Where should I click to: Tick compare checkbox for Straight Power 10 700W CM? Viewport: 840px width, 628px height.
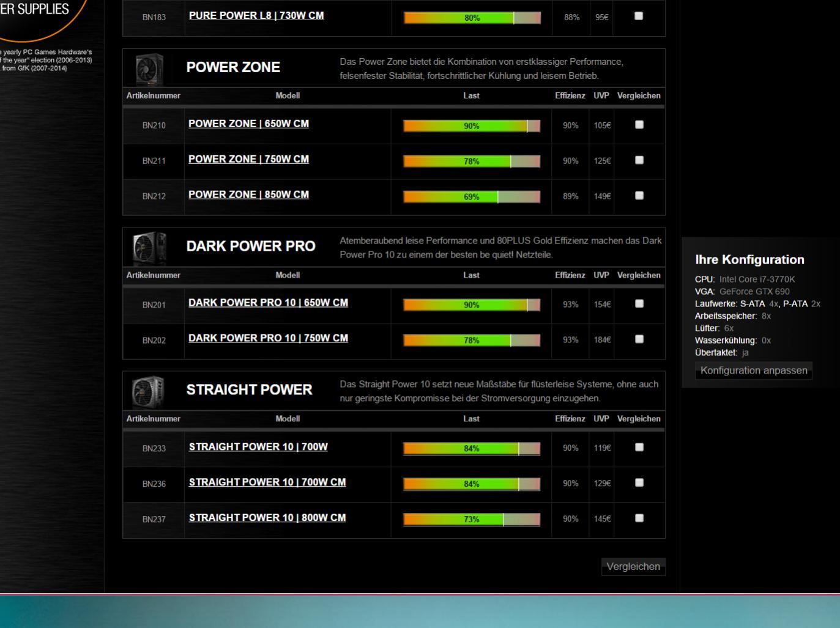[639, 482]
